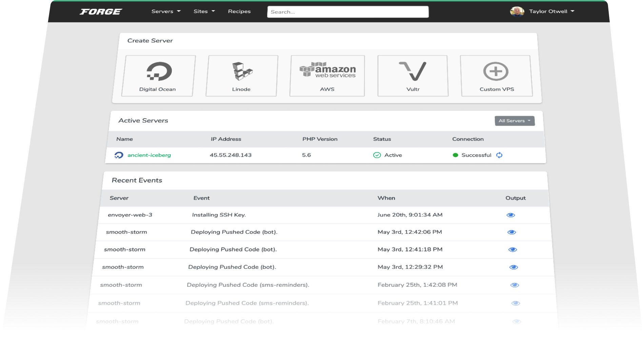Viewport: 644px width, 346px height.
Task: Choose the Custom VPS card
Action: tap(496, 76)
